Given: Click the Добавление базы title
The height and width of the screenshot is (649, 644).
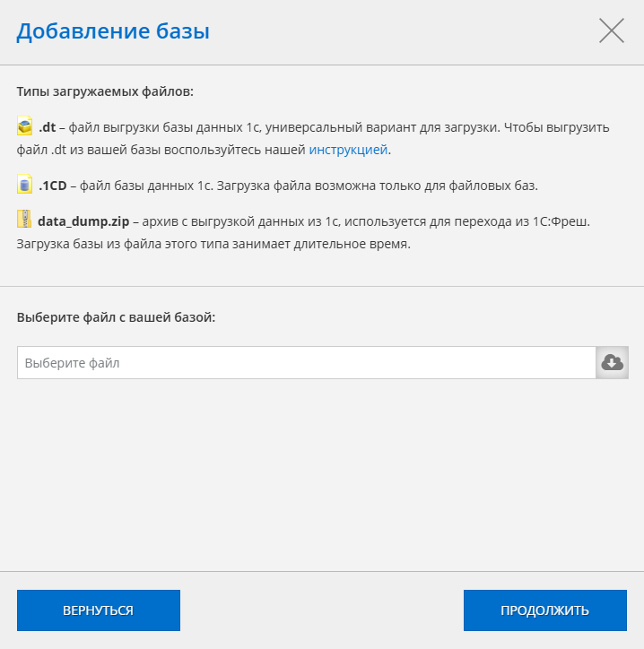Looking at the screenshot, I should 113,31.
